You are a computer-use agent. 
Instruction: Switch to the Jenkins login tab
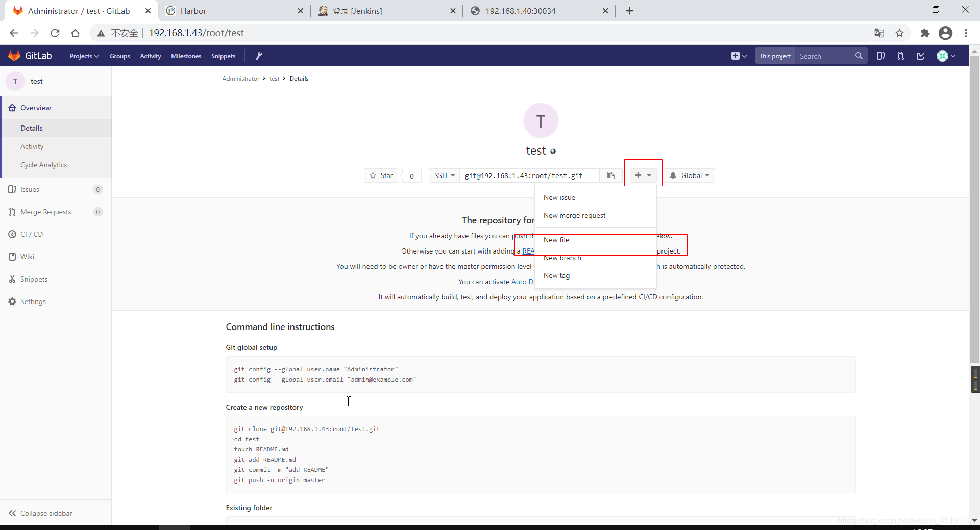click(x=386, y=11)
